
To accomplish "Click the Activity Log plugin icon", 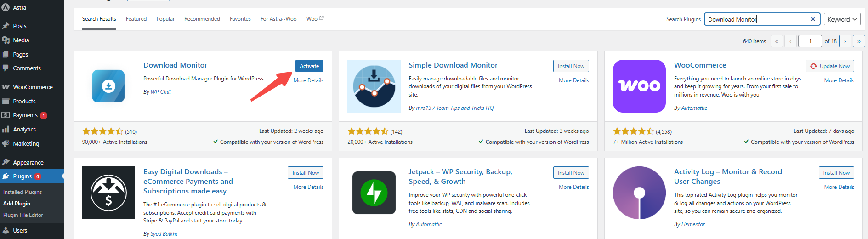I will pyautogui.click(x=639, y=193).
